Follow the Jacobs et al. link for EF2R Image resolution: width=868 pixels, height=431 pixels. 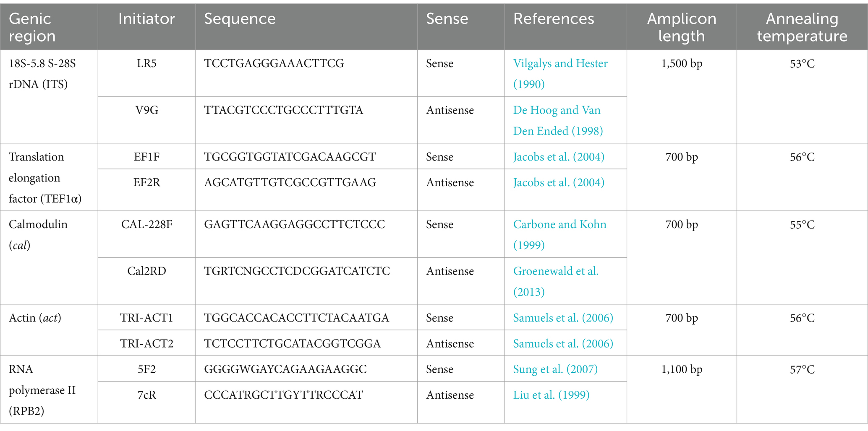(x=559, y=182)
